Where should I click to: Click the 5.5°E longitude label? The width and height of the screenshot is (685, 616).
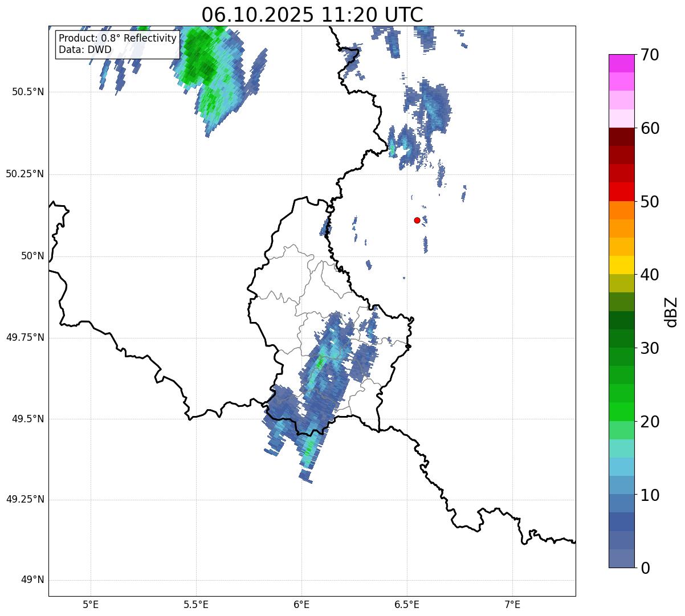196,604
